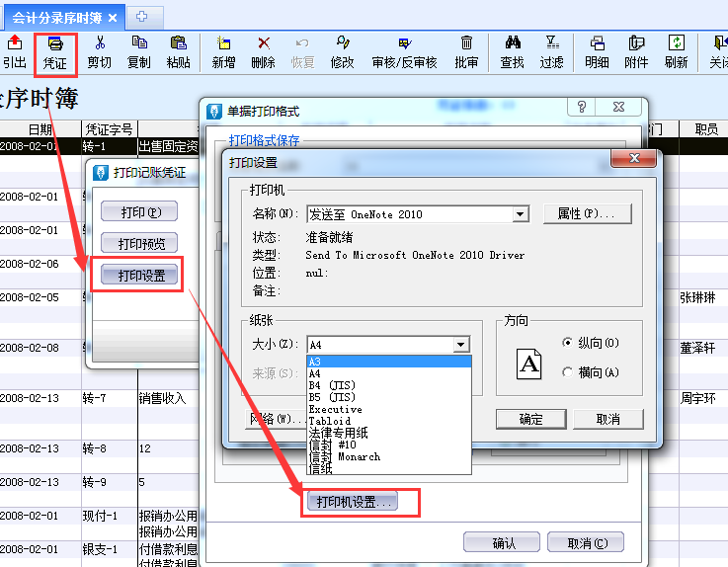Expand the printer 名称 dropdown

pos(521,214)
